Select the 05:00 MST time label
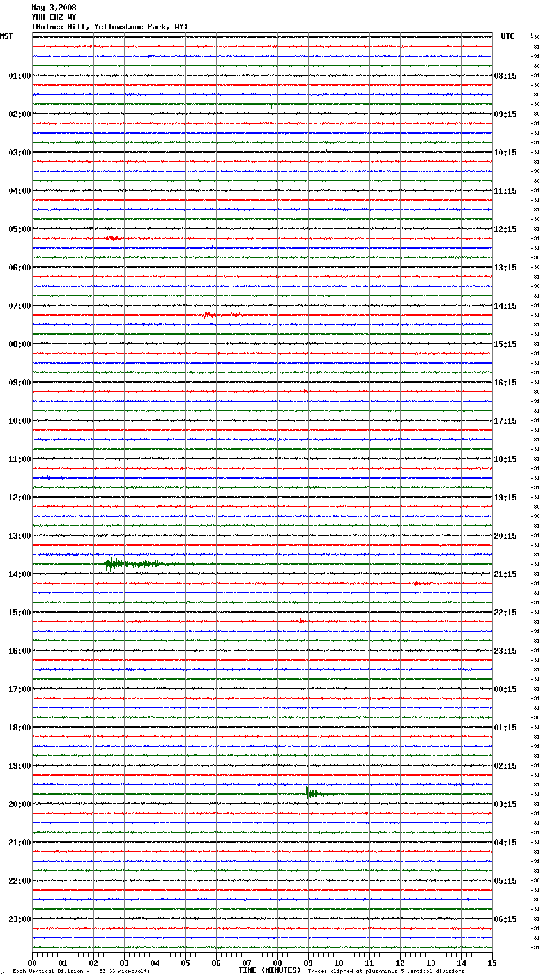Screen dimensions: 543x980 (19, 229)
